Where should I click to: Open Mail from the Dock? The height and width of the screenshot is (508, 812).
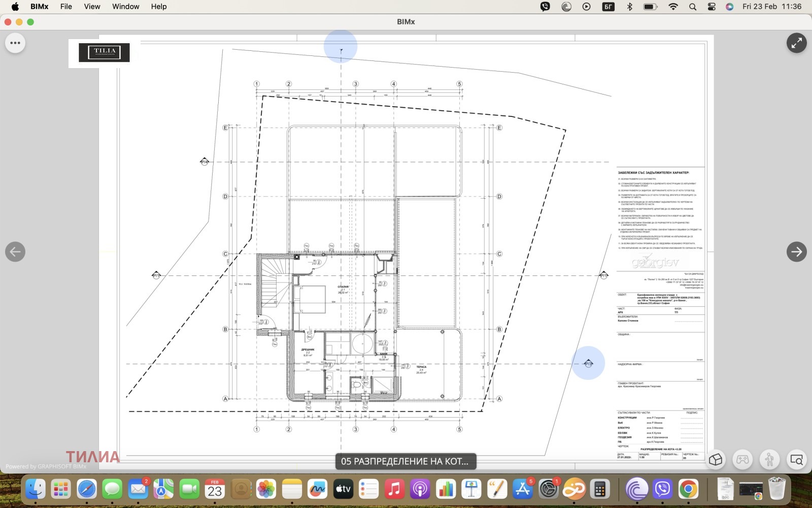(x=138, y=489)
